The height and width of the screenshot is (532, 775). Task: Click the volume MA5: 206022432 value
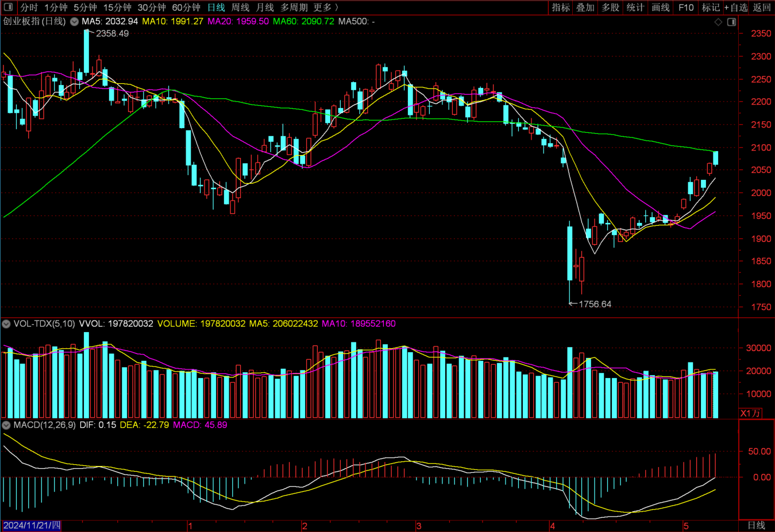[x=283, y=324]
